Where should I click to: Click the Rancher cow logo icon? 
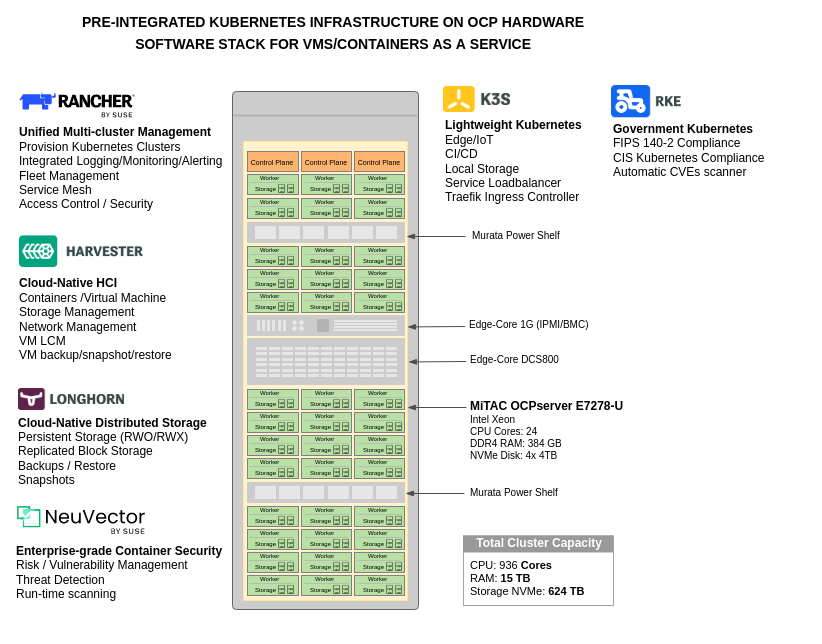pyautogui.click(x=36, y=100)
